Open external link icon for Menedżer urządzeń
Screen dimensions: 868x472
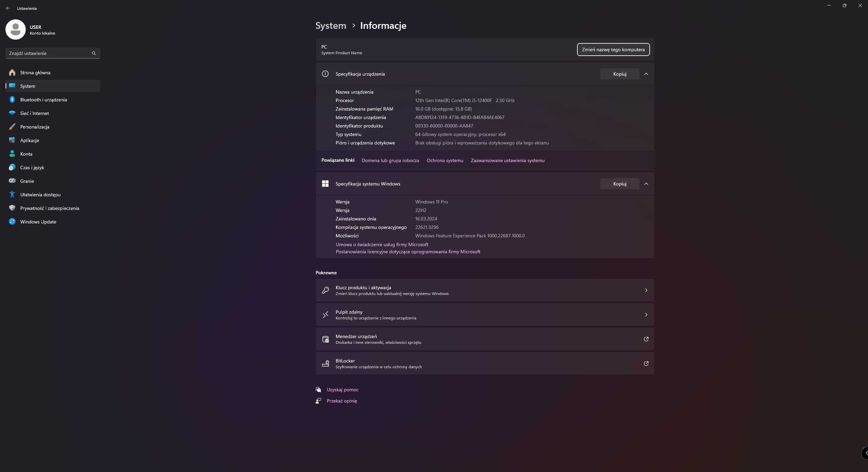point(646,339)
